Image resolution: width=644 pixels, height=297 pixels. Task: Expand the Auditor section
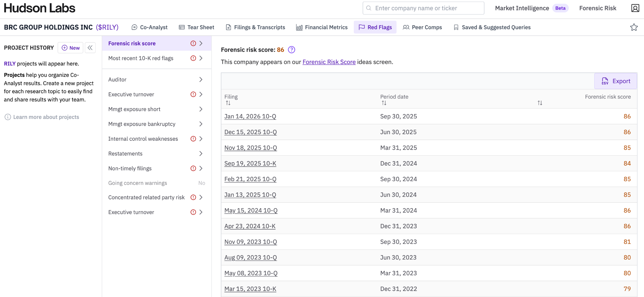pos(201,80)
